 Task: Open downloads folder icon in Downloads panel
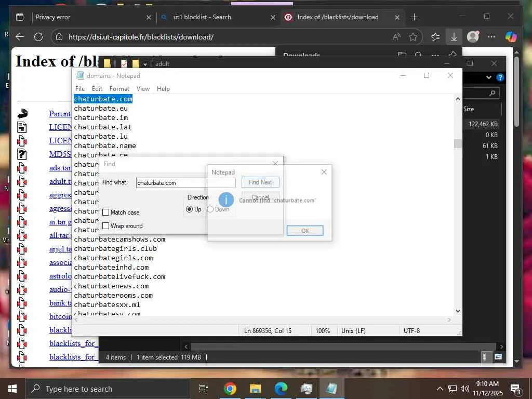[402, 55]
